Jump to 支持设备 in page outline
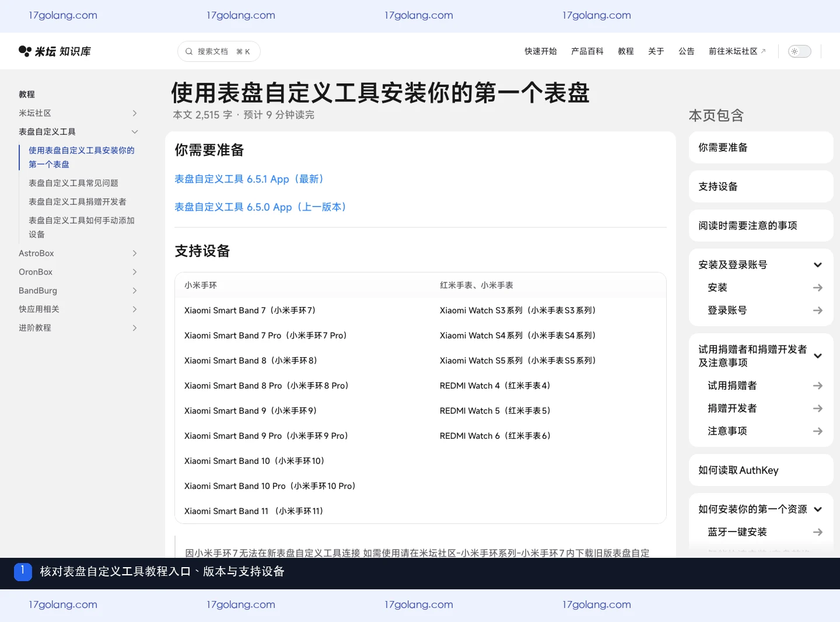Screen dimensions: 840x622 point(761,187)
